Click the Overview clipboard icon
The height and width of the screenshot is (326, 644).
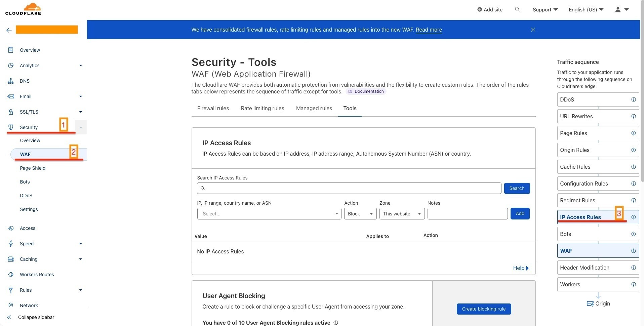pos(11,50)
